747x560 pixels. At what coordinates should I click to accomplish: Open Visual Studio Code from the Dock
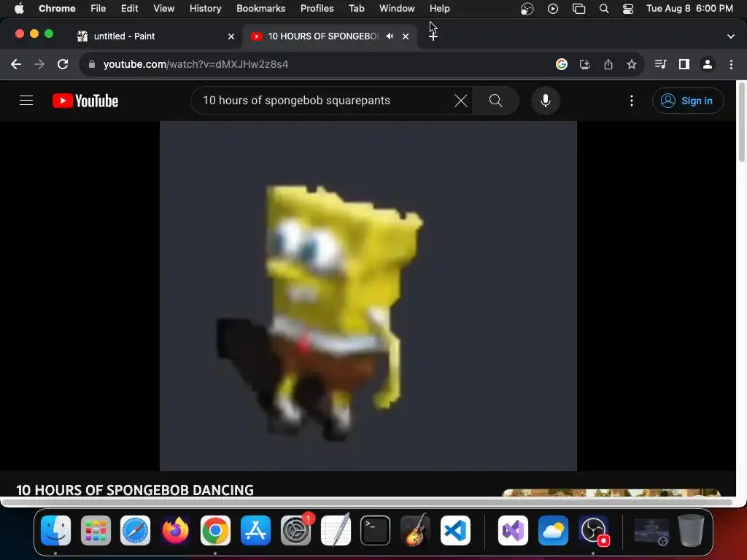coord(455,530)
